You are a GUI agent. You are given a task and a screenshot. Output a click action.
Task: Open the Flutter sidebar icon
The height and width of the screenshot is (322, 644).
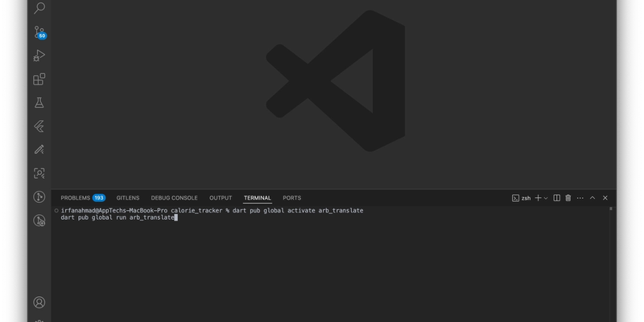pos(39,126)
